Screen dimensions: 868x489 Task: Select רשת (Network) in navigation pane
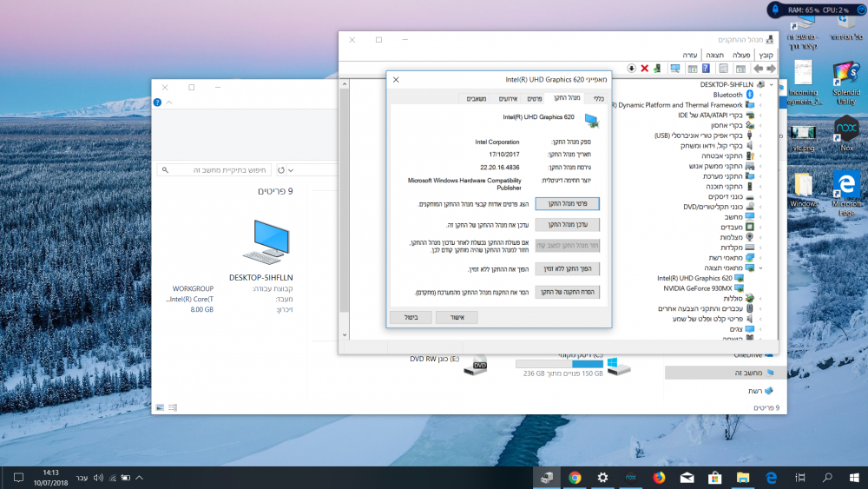click(x=760, y=391)
